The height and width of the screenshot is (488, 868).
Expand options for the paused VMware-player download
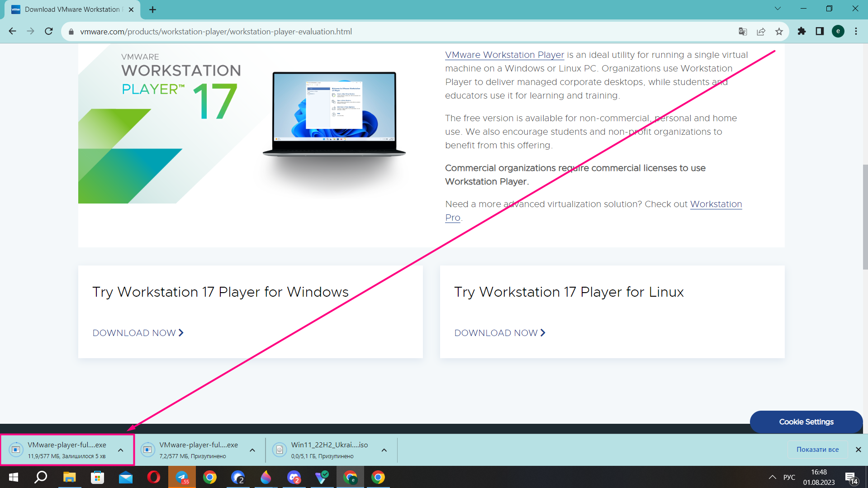[252, 450]
